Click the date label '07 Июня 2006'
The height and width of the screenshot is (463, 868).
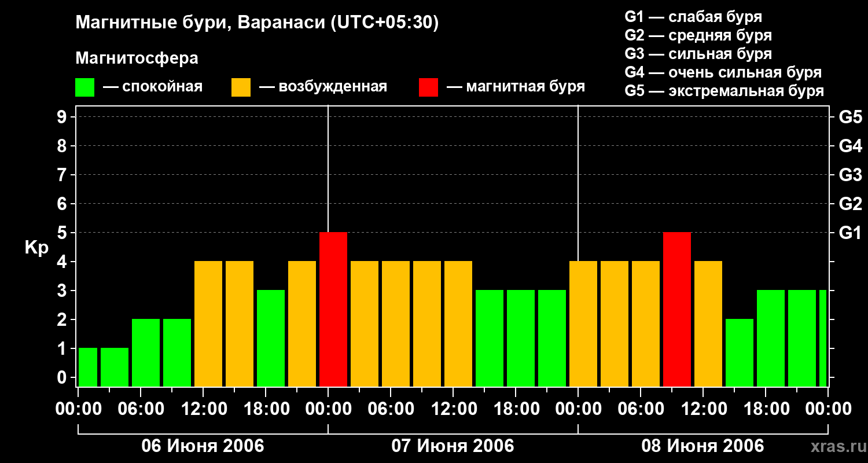(x=453, y=446)
